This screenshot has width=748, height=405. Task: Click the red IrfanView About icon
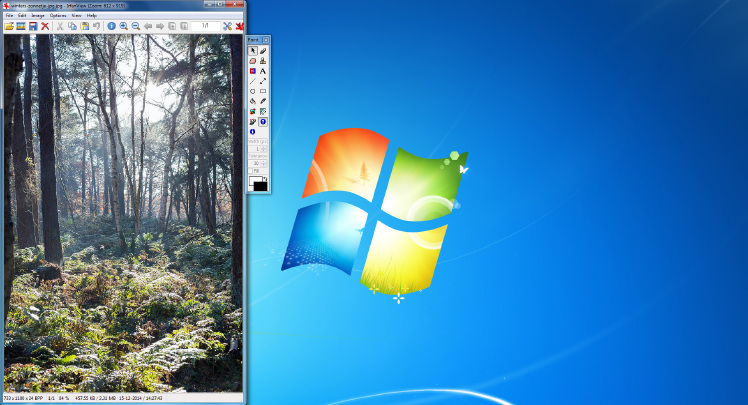pyautogui.click(x=239, y=26)
